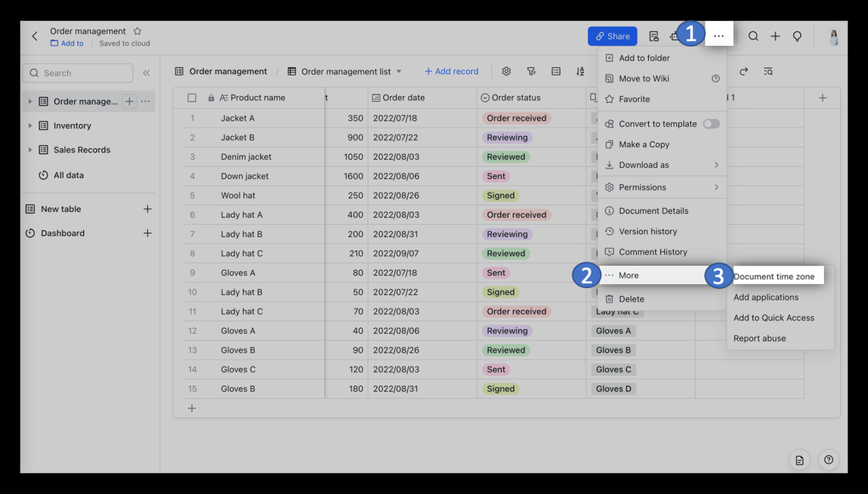
Task: Collapse the sidebar with double-chevron icon
Action: pos(146,73)
